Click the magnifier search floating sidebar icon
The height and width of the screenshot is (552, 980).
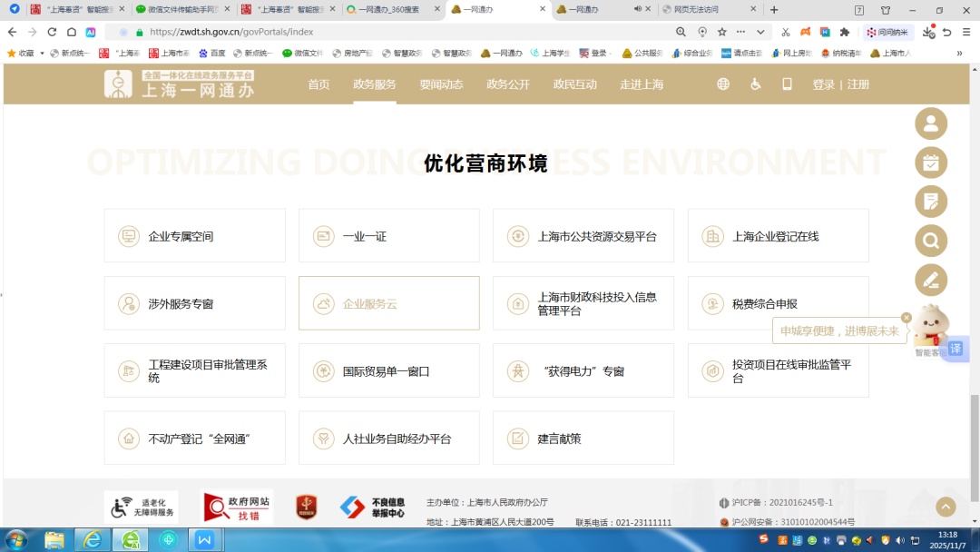(931, 241)
